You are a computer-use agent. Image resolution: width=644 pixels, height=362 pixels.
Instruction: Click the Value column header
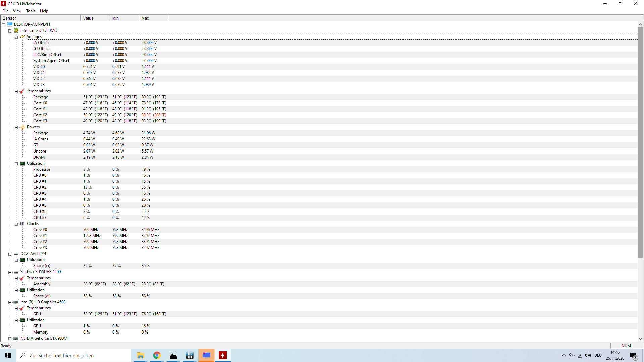95,18
